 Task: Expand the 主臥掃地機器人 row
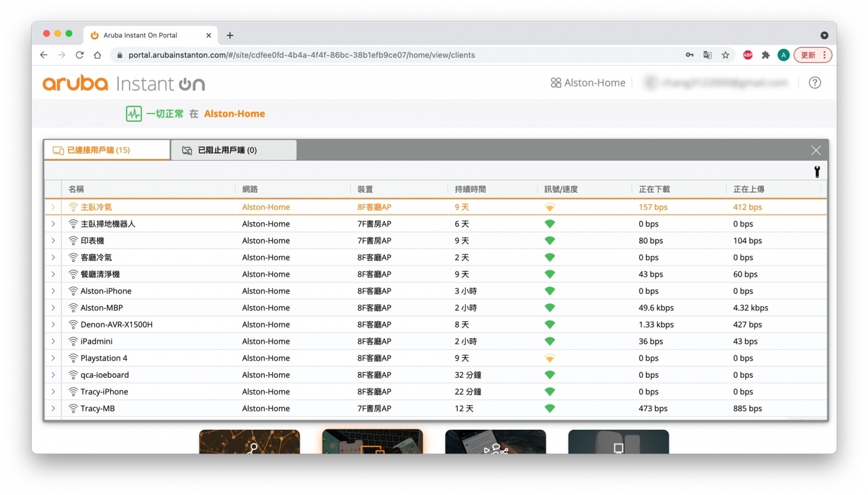53,224
